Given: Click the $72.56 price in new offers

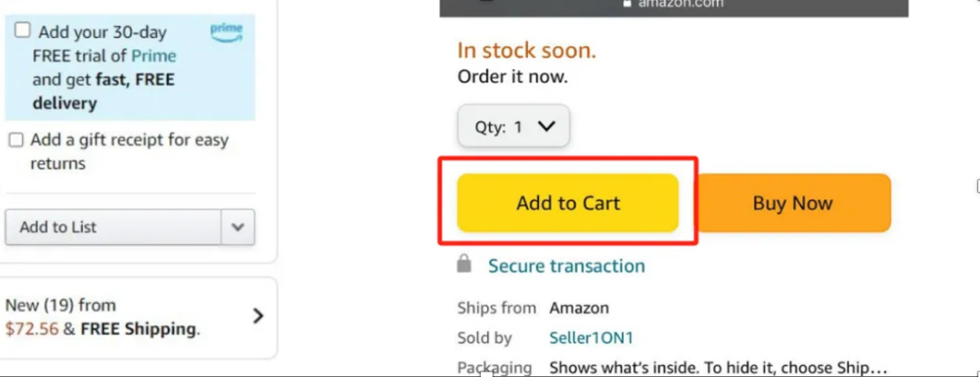Looking at the screenshot, I should pos(31,329).
